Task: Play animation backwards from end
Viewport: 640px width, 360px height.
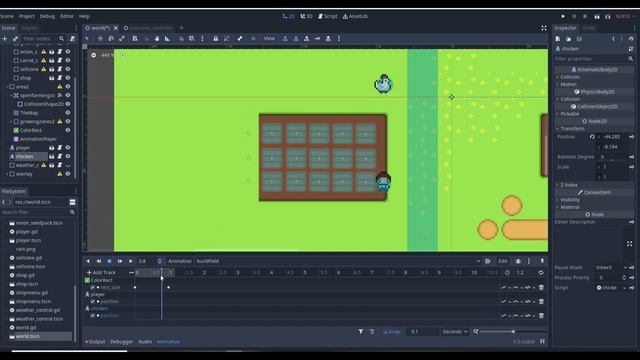Action: click(99, 261)
